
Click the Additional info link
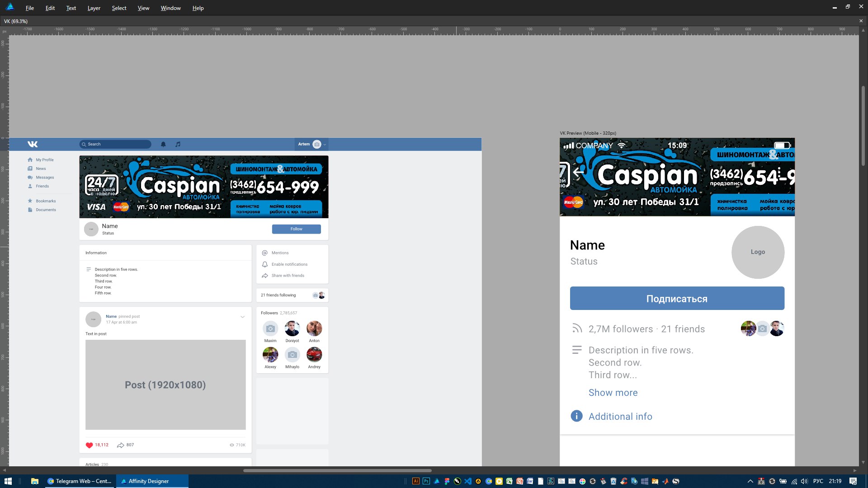620,417
